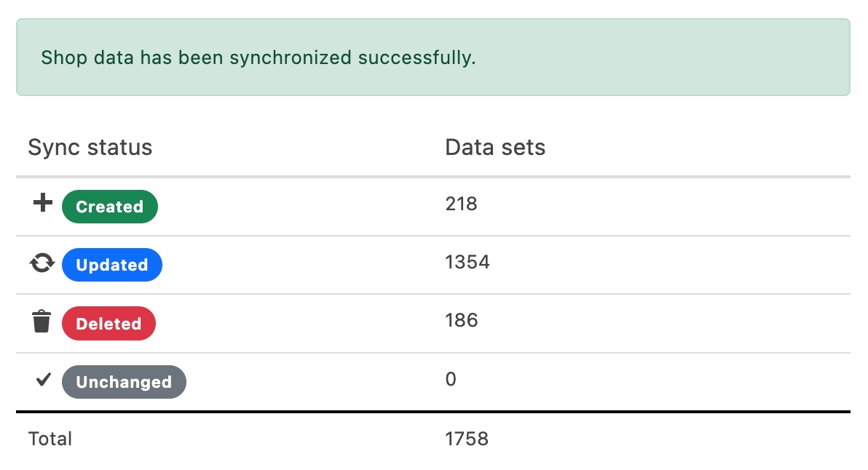868x470 pixels.
Task: Select the green Created status badge
Action: pos(109,207)
